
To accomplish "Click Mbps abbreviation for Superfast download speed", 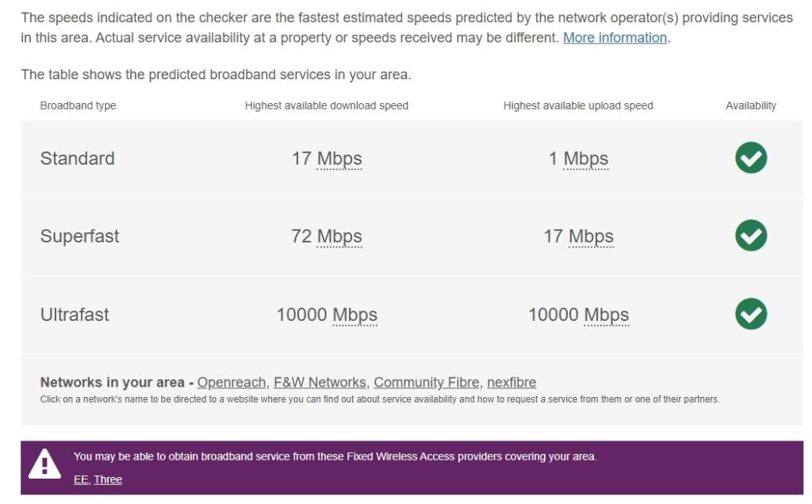I will coord(339,236).
